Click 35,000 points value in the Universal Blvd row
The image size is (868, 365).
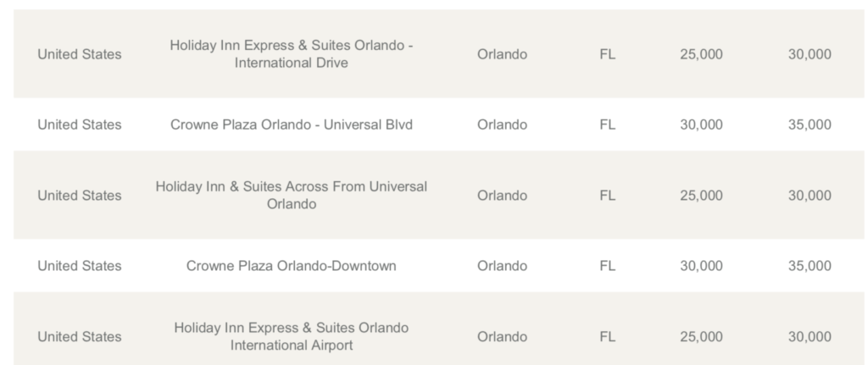pyautogui.click(x=810, y=124)
